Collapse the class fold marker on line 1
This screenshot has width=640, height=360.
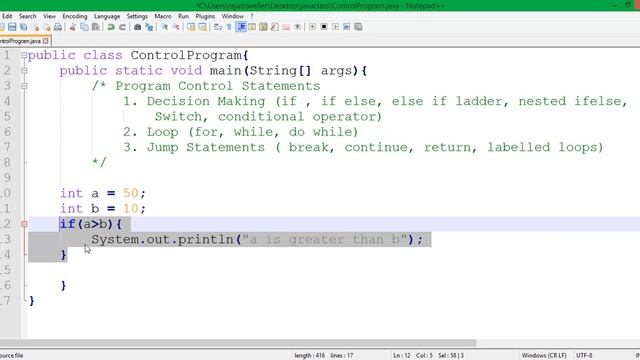24,55
